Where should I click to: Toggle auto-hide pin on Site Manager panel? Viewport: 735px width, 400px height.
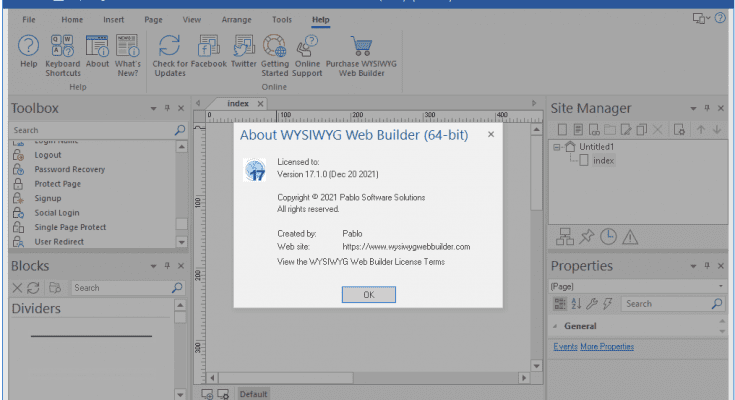coord(707,108)
